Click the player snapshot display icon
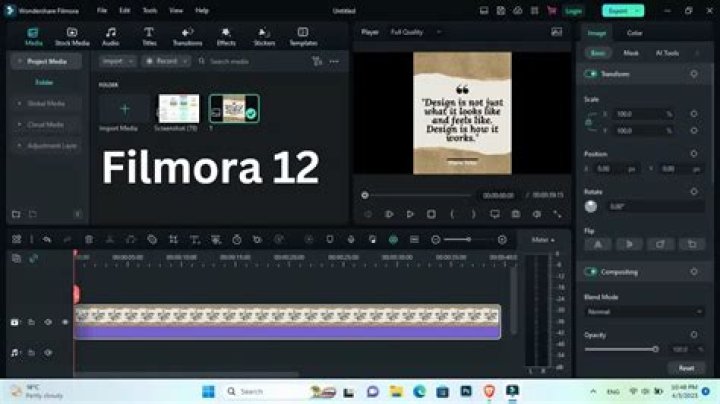 pos(557,32)
